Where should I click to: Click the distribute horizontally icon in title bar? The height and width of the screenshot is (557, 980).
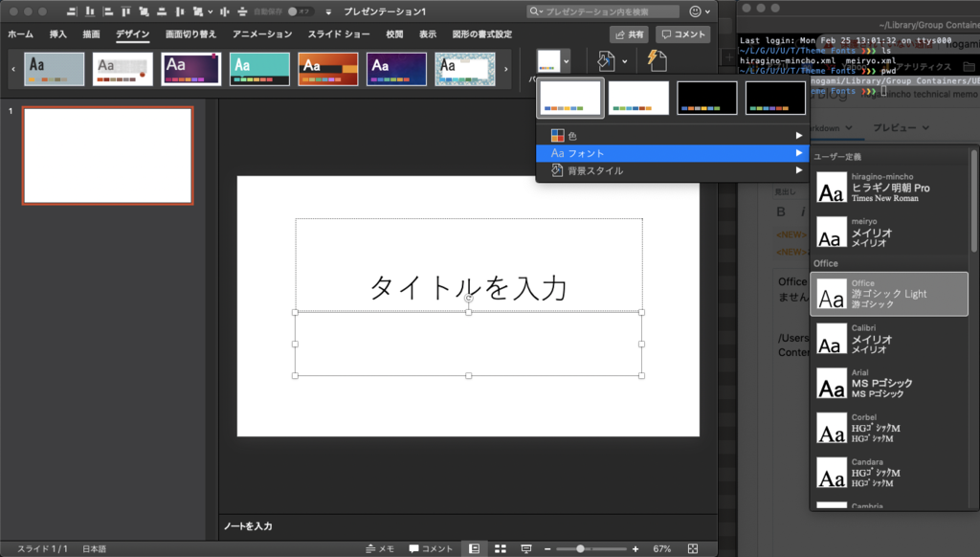point(224,11)
